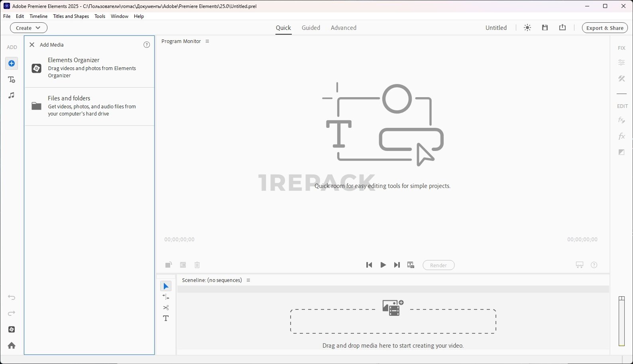Select the Selection arrow tool

166,286
